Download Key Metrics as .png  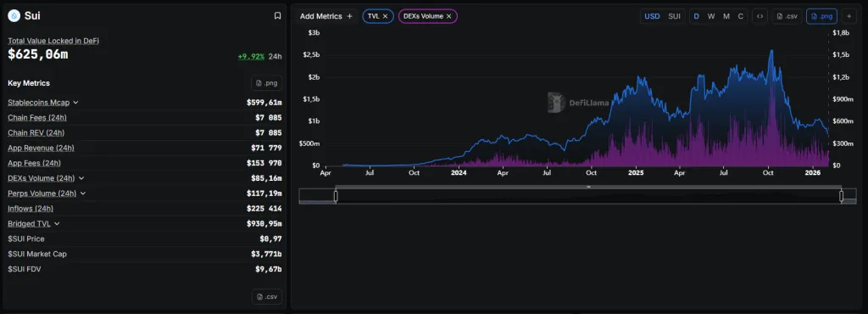[x=267, y=83]
